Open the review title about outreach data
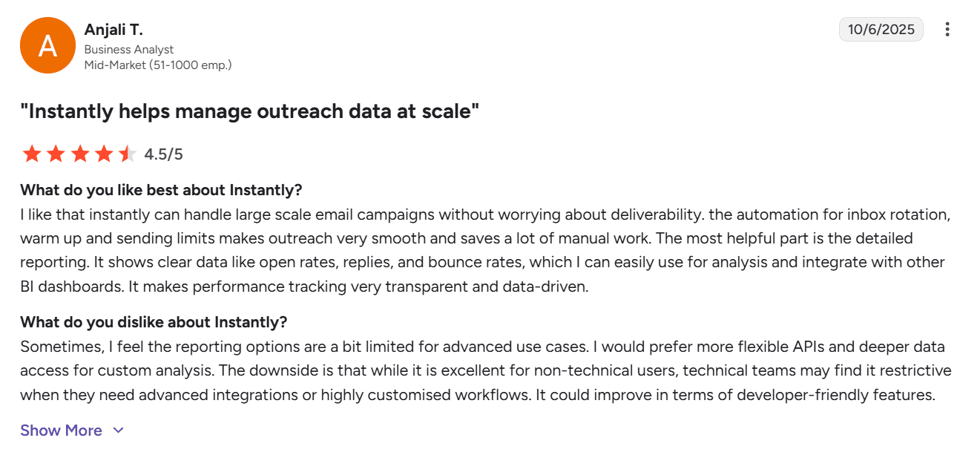The height and width of the screenshot is (458, 980). (250, 111)
